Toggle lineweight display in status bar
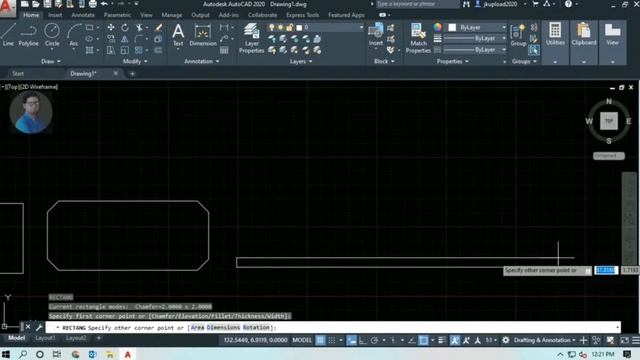This screenshot has width=640, height=360. click(441, 340)
